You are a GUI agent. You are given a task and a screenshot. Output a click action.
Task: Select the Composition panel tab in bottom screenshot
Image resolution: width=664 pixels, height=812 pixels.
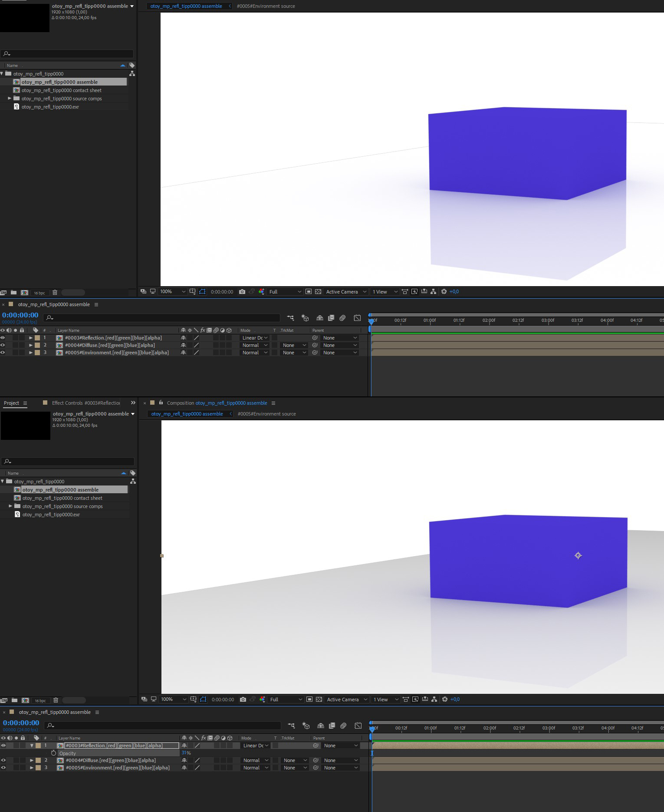pos(217,403)
